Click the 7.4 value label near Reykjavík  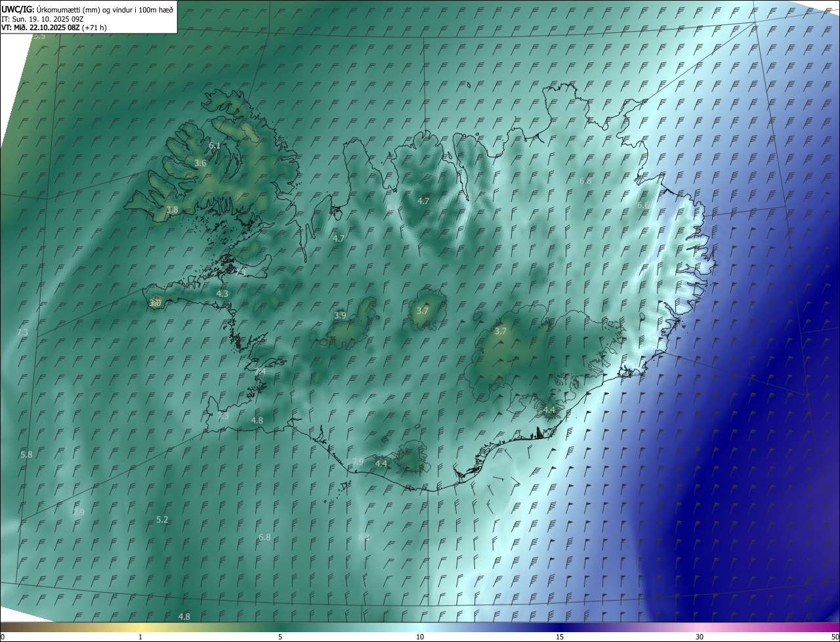260,372
